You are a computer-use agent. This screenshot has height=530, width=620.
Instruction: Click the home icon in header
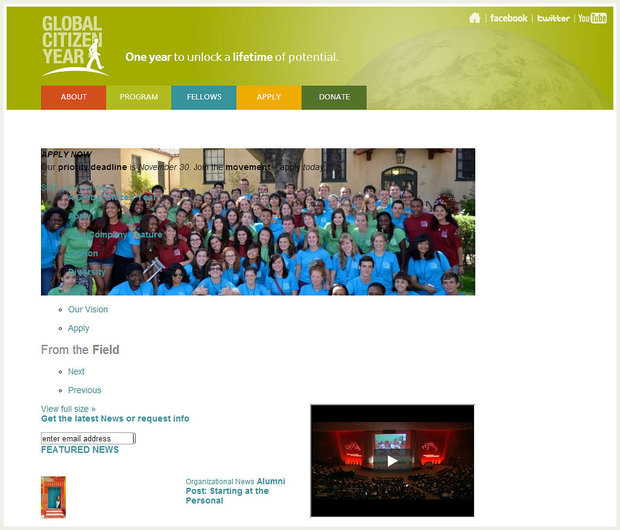(x=475, y=18)
